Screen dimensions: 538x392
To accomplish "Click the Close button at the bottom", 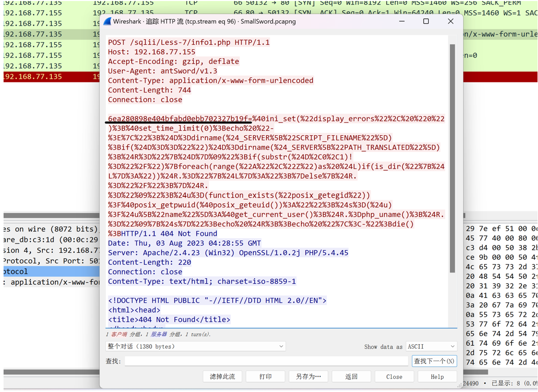I will [x=394, y=377].
